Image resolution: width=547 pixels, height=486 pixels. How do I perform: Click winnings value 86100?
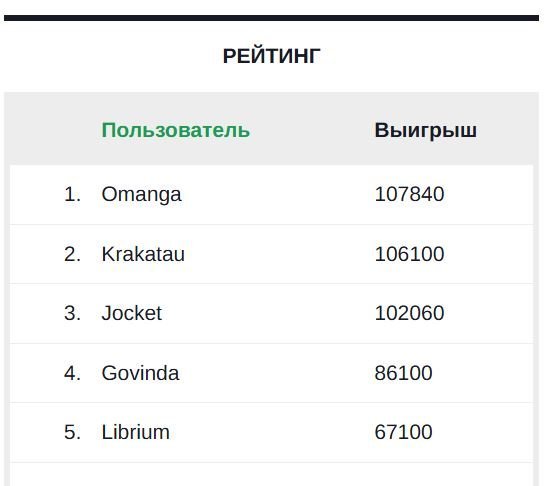point(403,373)
